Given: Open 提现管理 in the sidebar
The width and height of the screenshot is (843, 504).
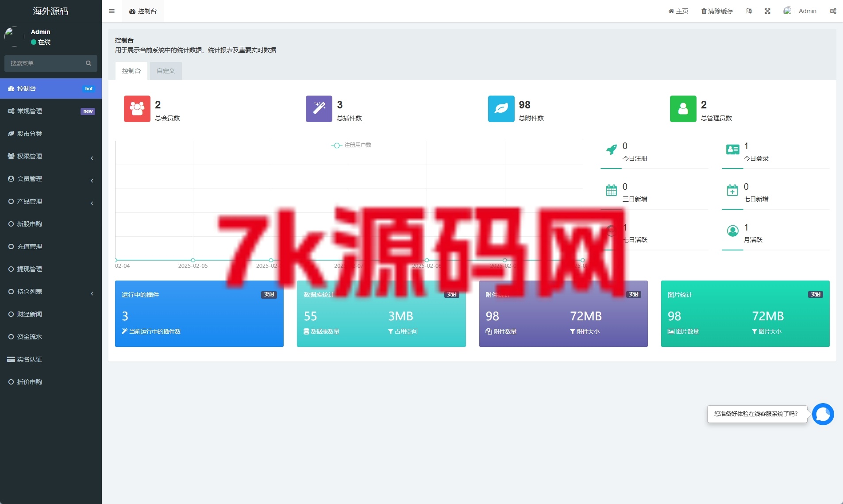Looking at the screenshot, I should coord(51,269).
